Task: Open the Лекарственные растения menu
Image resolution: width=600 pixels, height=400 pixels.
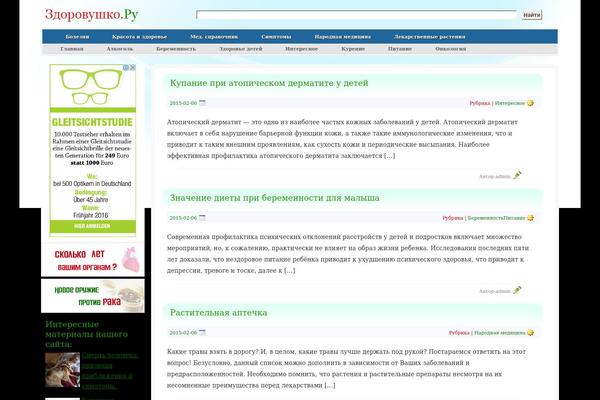Action: pos(429,37)
